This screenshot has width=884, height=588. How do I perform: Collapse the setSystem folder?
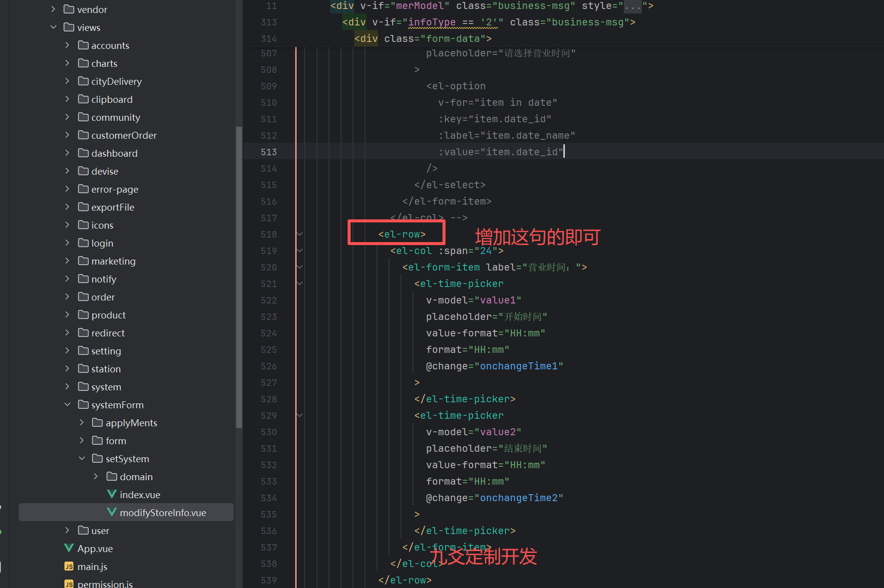(x=82, y=458)
